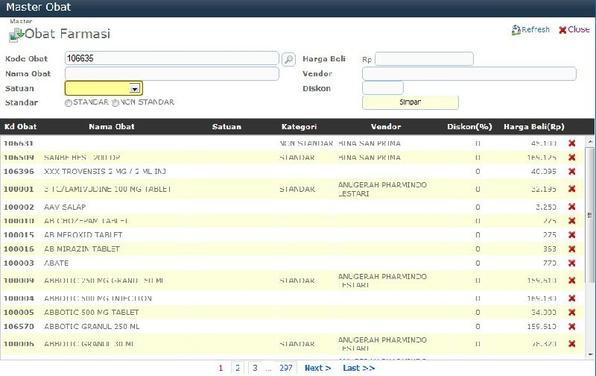
Task: Click the Kd Obat column header
Action: pos(21,127)
